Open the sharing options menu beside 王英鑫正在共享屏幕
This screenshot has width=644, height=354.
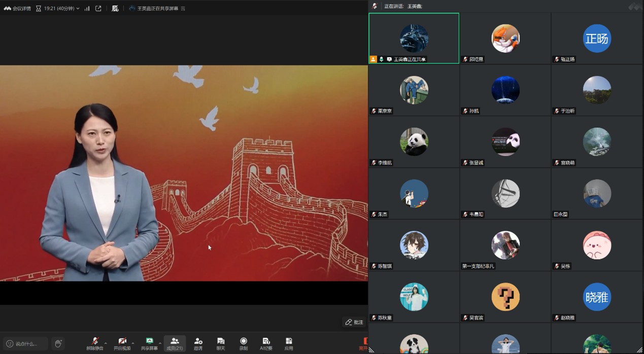[183, 9]
